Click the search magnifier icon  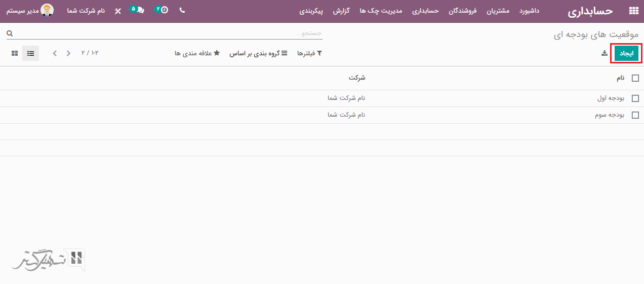9,33
